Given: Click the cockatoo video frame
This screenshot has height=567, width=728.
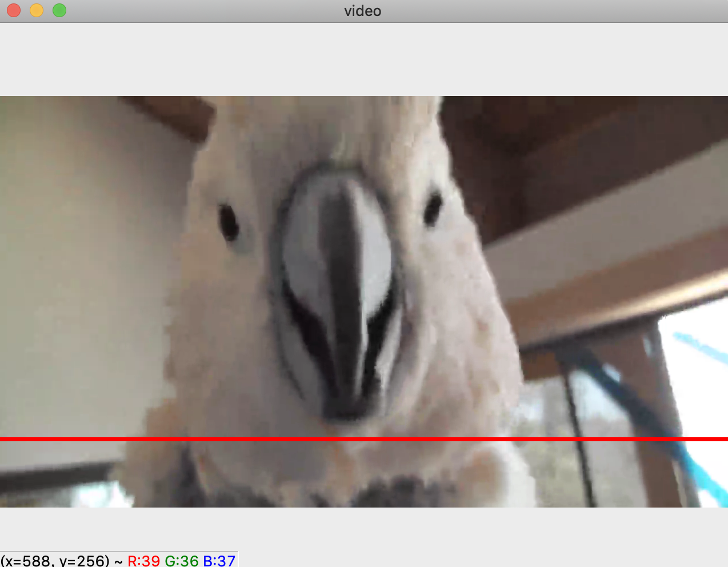Looking at the screenshot, I should click(364, 302).
